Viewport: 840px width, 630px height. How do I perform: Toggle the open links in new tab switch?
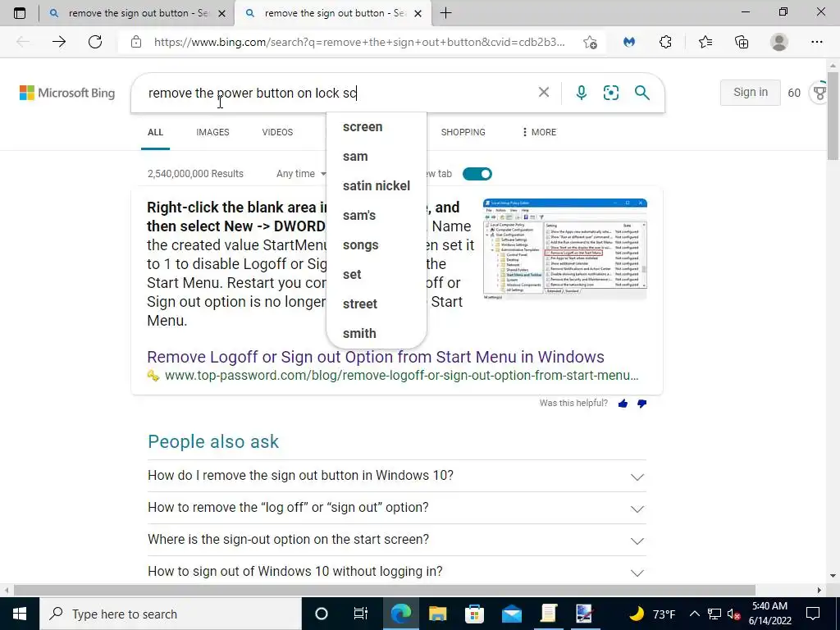(x=477, y=174)
